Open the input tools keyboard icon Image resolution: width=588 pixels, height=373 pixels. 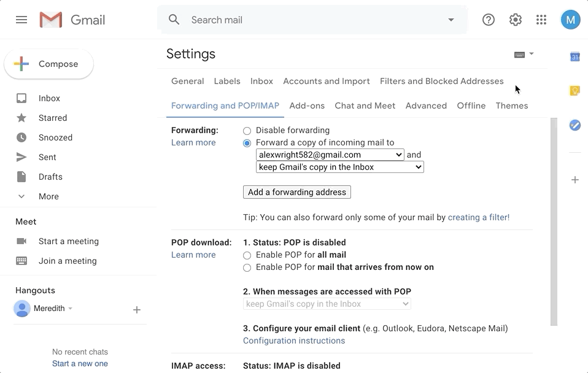click(519, 55)
